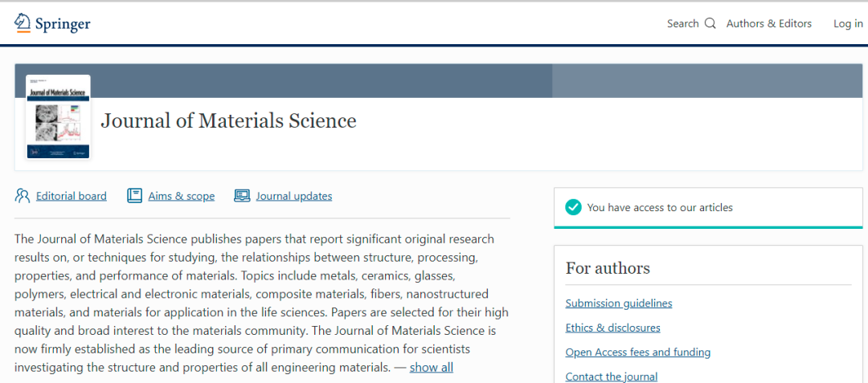
Task: Click the green access checkmark icon
Action: pos(573,207)
